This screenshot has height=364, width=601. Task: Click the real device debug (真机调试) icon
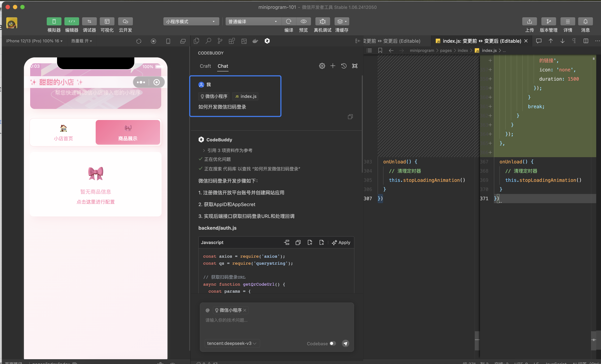322,22
